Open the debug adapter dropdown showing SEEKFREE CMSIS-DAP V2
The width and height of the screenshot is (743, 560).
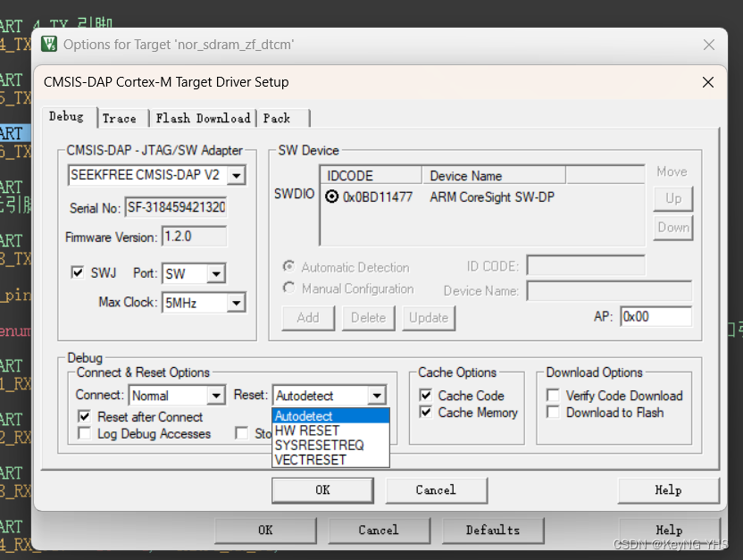237,175
